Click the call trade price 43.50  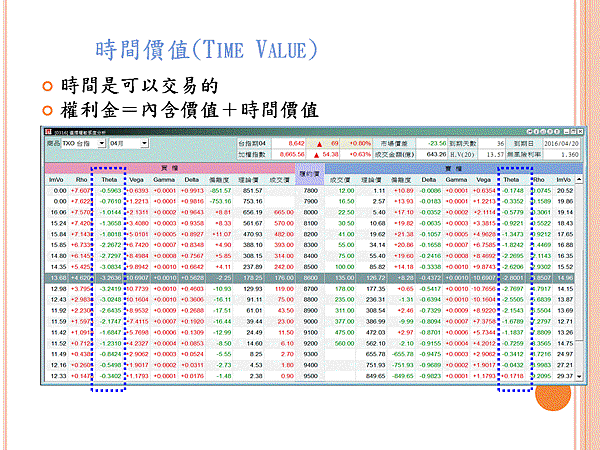pos(286,311)
